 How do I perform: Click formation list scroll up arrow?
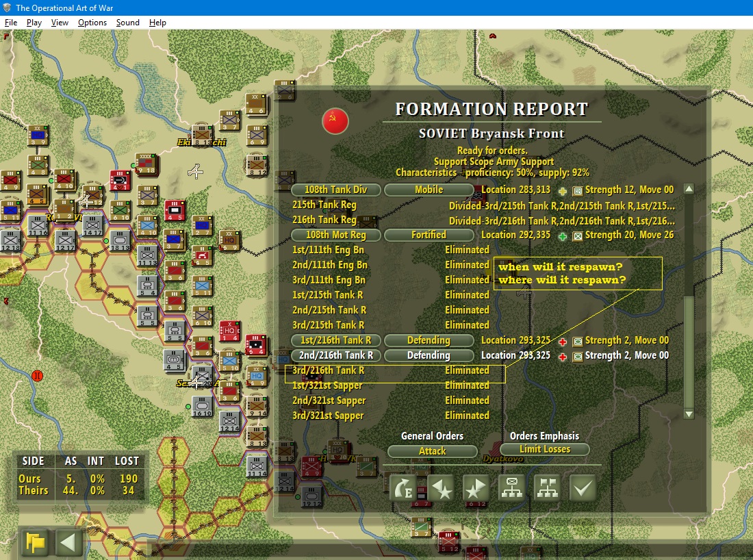(689, 189)
